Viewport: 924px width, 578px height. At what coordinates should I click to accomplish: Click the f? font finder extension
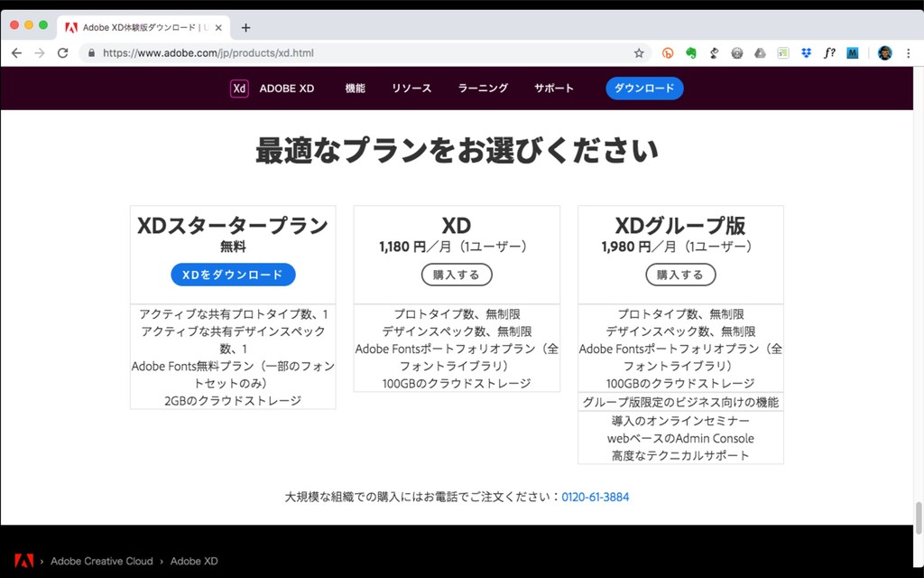(829, 53)
